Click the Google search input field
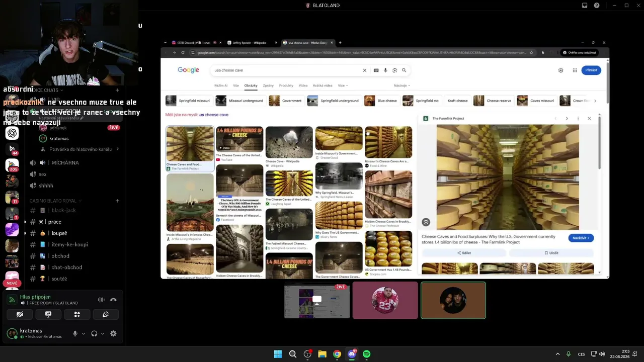 [x=287, y=70]
